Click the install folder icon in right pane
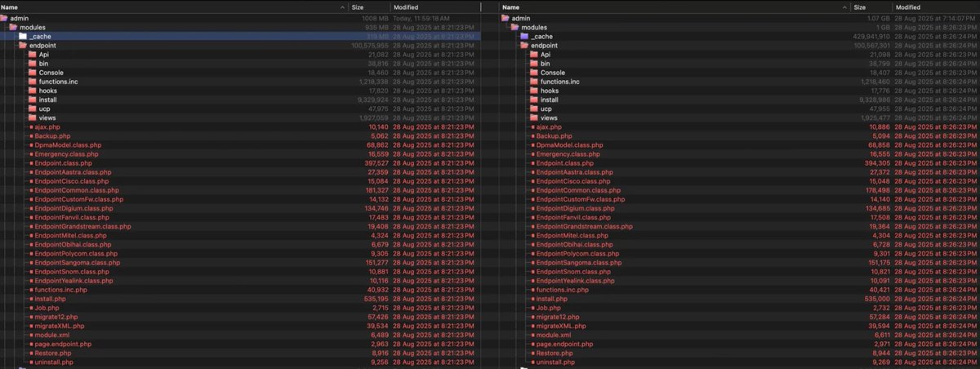Viewport: 980px width, 369px height. click(534, 100)
